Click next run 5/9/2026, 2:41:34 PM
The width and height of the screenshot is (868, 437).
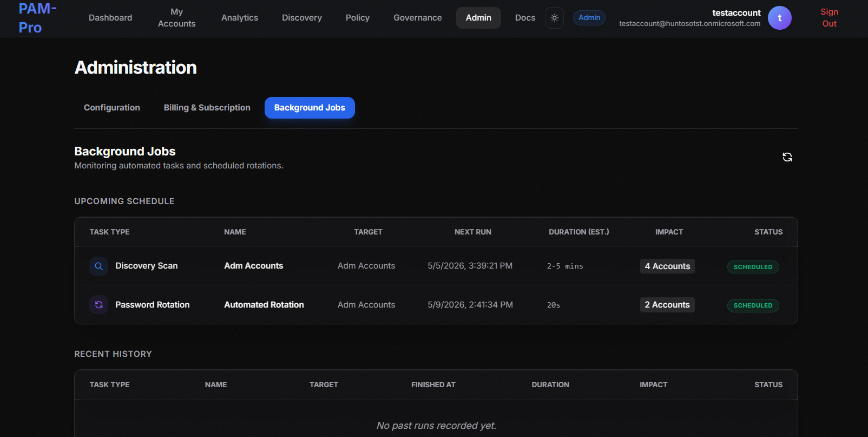[x=470, y=305]
